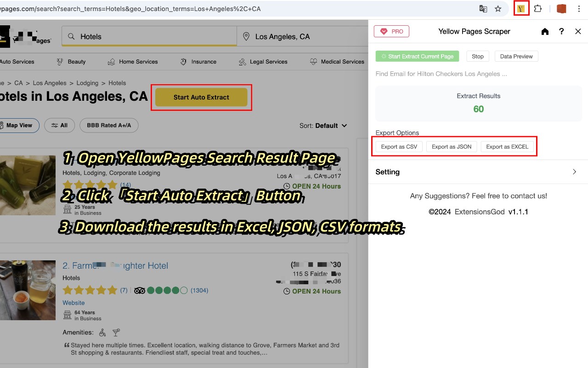Bookmark this page with the star icon
This screenshot has width=588, height=368.
point(498,9)
